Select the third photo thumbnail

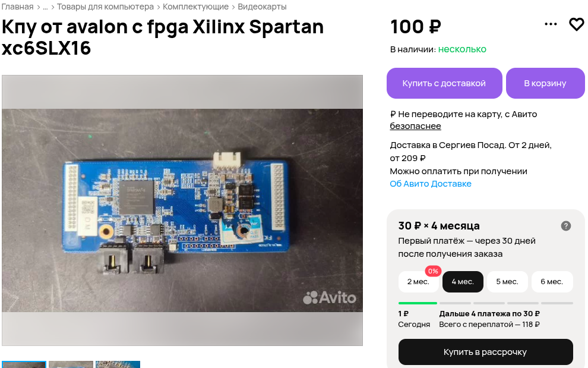click(118, 364)
